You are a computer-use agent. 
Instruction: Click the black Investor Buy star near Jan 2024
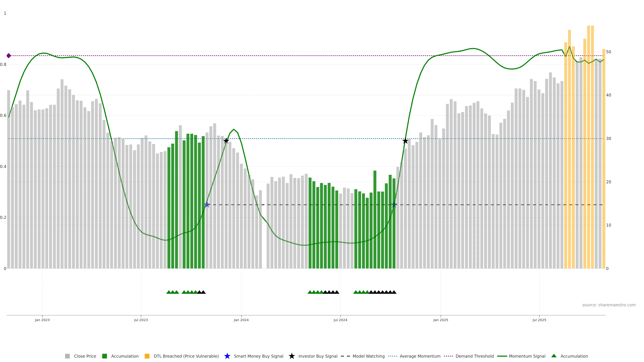[226, 141]
